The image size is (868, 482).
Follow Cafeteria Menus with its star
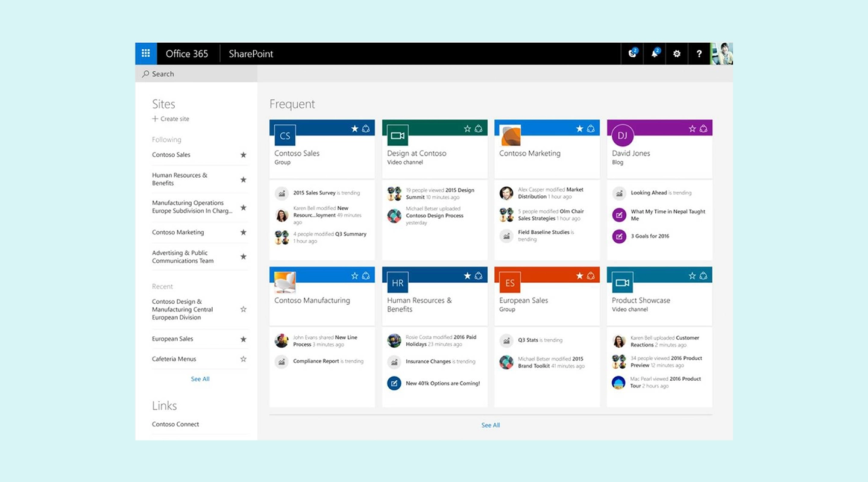click(244, 359)
